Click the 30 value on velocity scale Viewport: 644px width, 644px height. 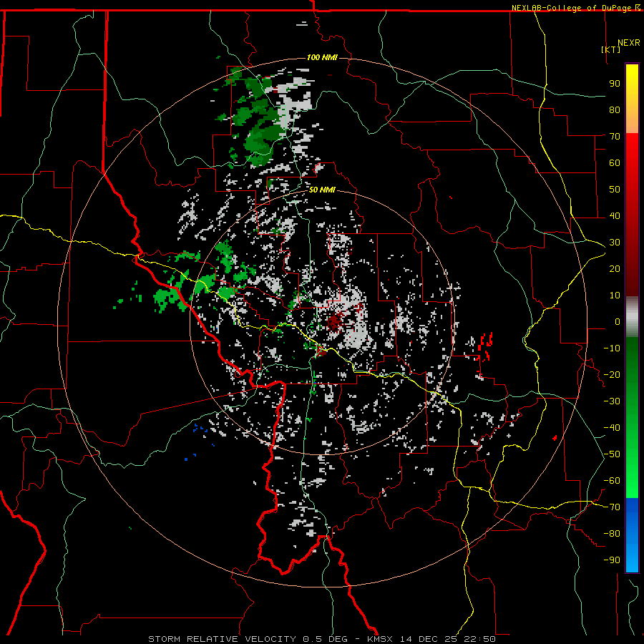tap(615, 243)
